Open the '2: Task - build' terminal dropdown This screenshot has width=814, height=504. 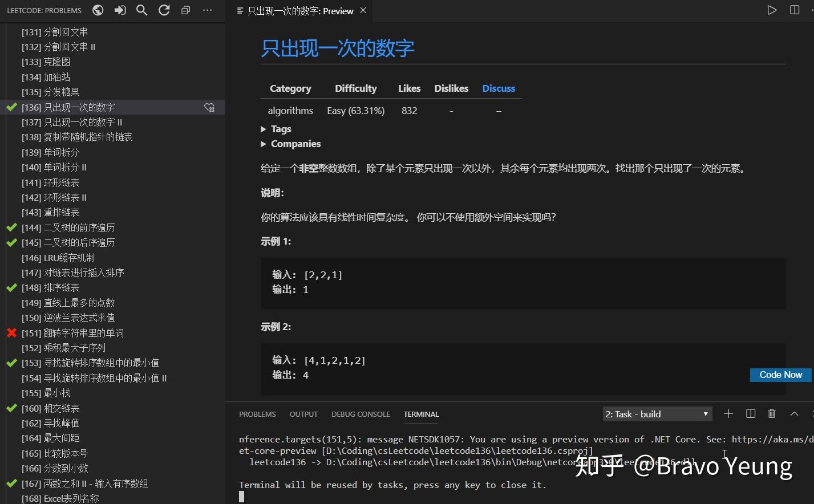point(657,413)
